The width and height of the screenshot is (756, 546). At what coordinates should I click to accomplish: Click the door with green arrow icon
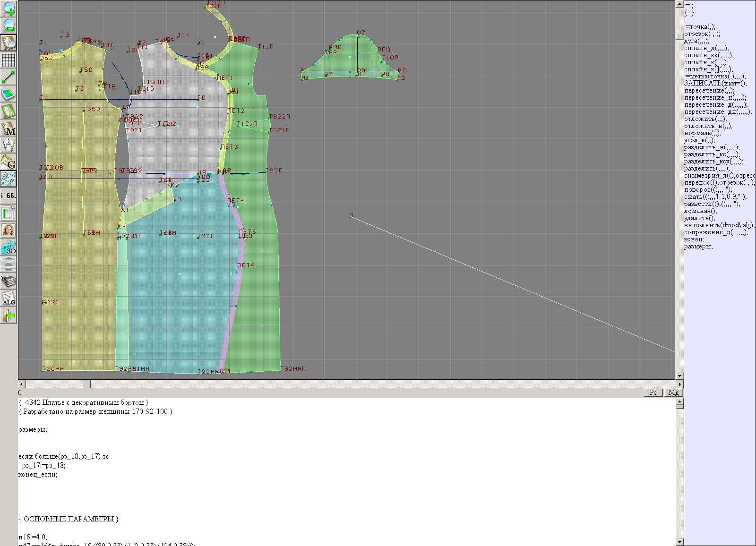pos(9,315)
